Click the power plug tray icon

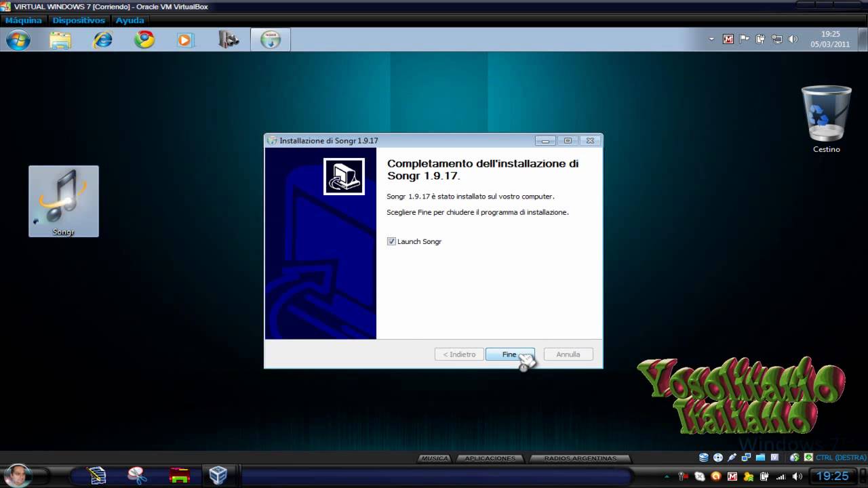(760, 39)
